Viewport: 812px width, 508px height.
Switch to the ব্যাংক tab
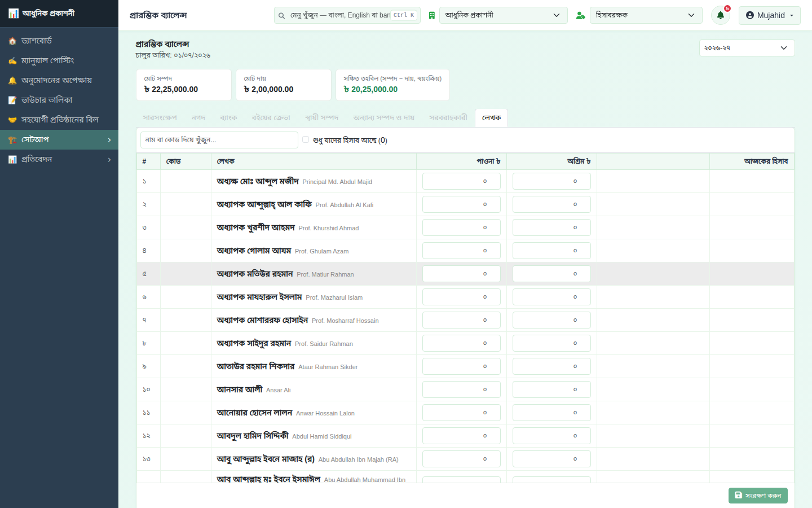click(228, 118)
